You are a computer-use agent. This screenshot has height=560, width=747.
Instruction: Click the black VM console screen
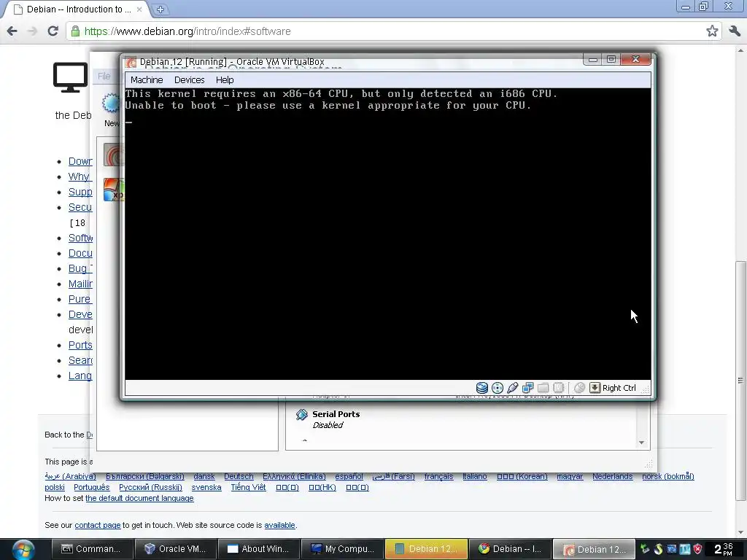(388, 234)
